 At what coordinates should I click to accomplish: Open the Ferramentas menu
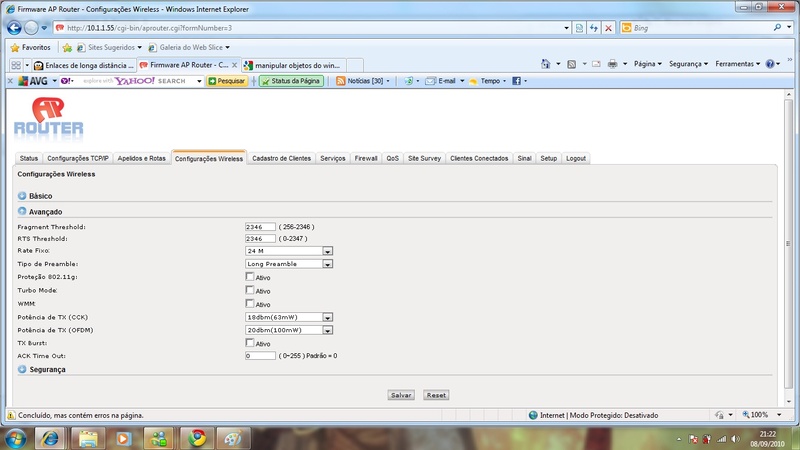(737, 64)
